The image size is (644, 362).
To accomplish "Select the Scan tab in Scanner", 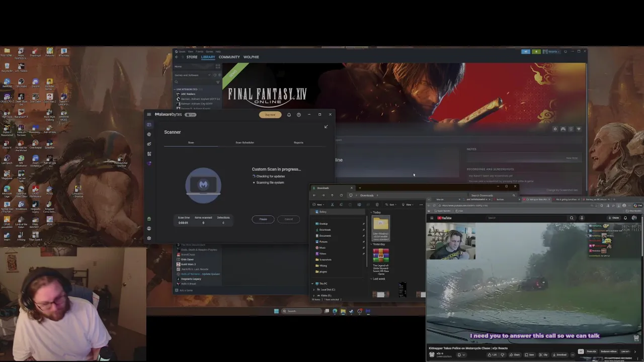I will click(x=191, y=143).
